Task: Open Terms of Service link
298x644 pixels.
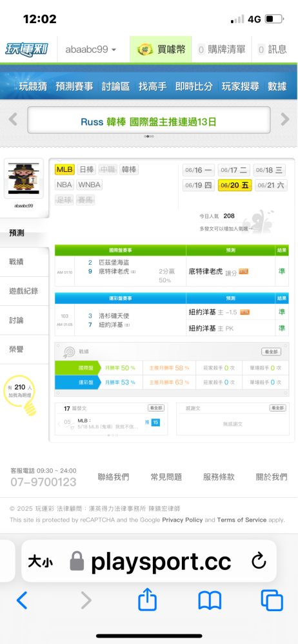Action: (242, 520)
